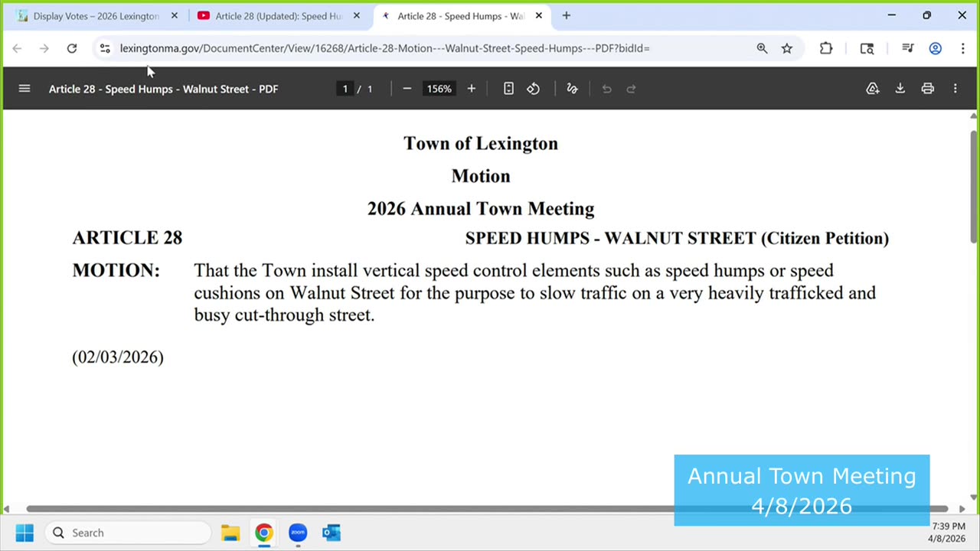View site information icon in address bar

105,48
